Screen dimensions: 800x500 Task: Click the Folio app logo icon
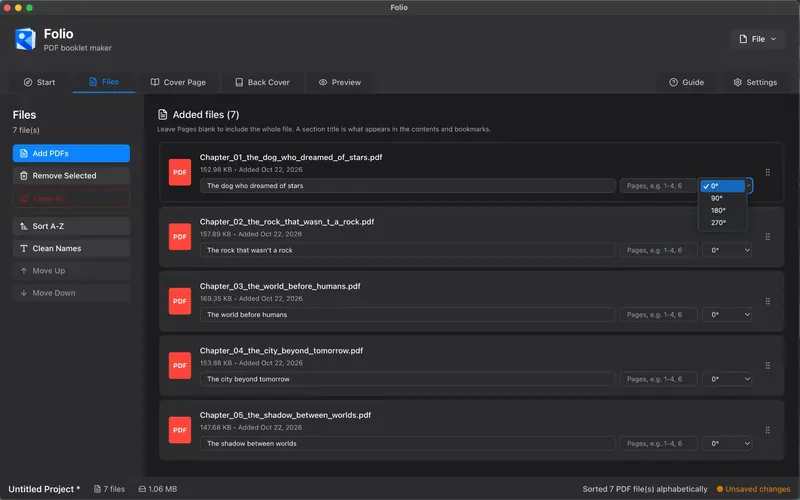coord(25,39)
